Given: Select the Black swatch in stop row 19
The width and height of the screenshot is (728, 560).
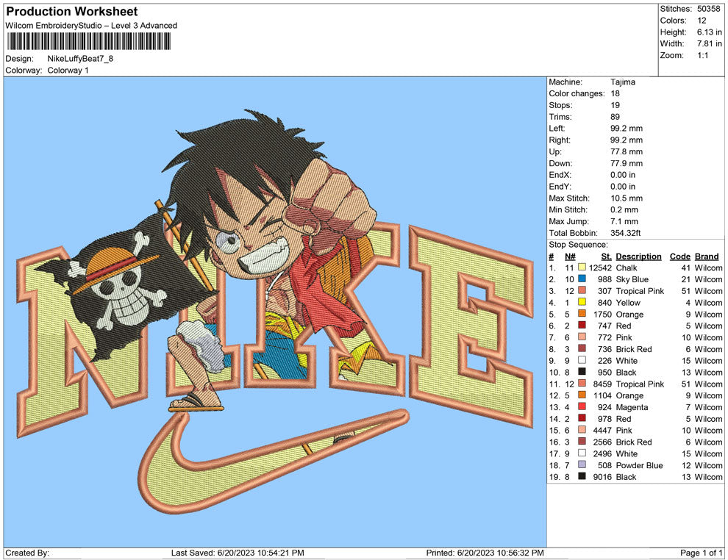Looking at the screenshot, I should 582,476.
